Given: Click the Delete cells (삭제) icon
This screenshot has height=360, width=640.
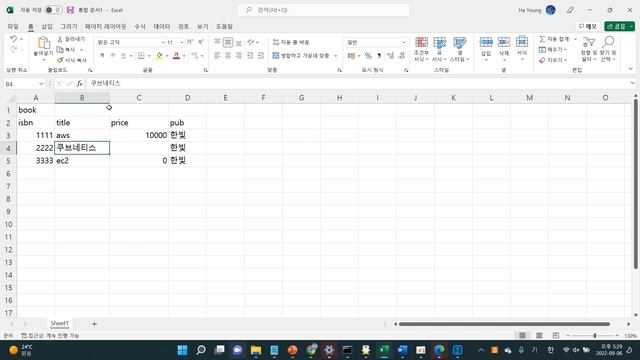Looking at the screenshot, I should coord(504,42).
